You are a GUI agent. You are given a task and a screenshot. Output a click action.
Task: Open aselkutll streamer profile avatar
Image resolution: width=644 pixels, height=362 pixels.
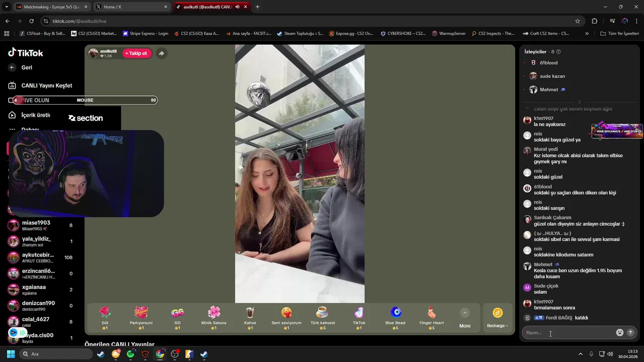click(x=93, y=53)
